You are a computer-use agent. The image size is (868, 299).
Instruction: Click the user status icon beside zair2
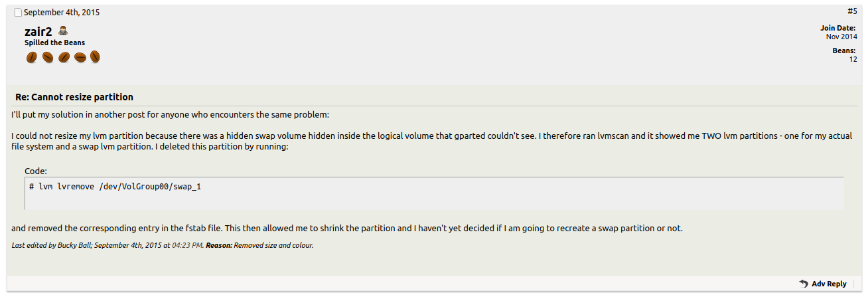63,31
